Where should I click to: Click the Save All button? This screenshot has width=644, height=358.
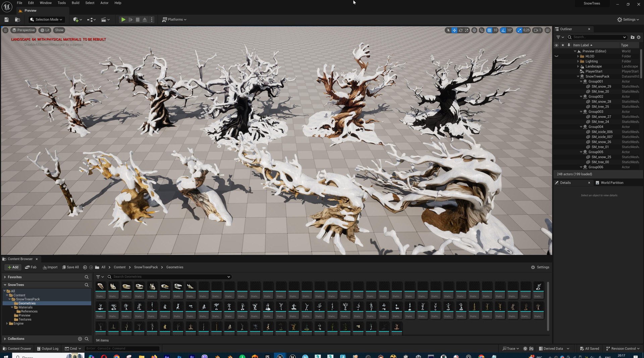70,267
